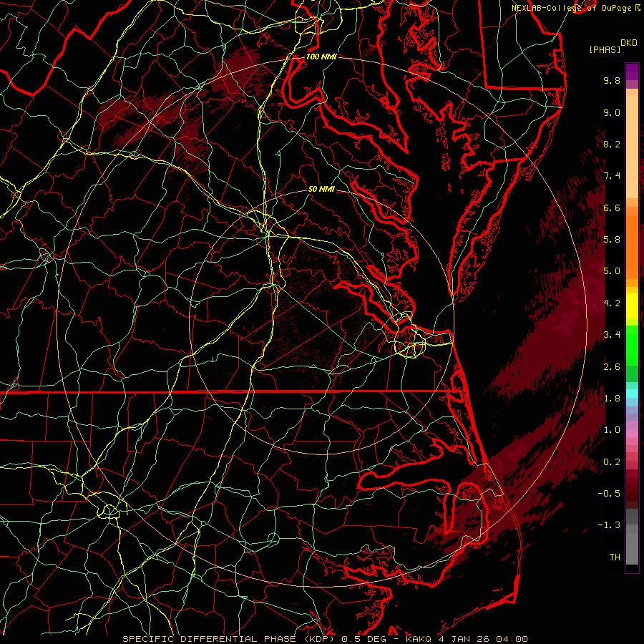Image resolution: width=644 pixels, height=644 pixels.
Task: Select the bright green segment of the color bar
Action: 632,346
